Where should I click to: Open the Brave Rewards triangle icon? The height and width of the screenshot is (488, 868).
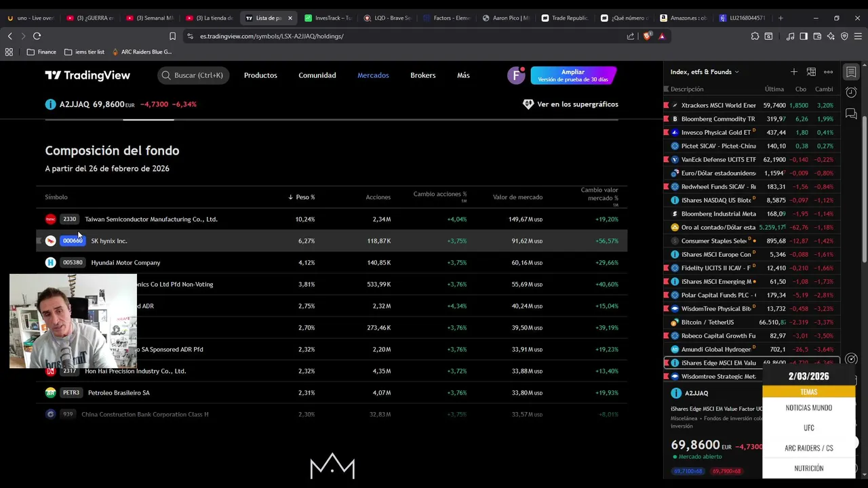pos(662,36)
